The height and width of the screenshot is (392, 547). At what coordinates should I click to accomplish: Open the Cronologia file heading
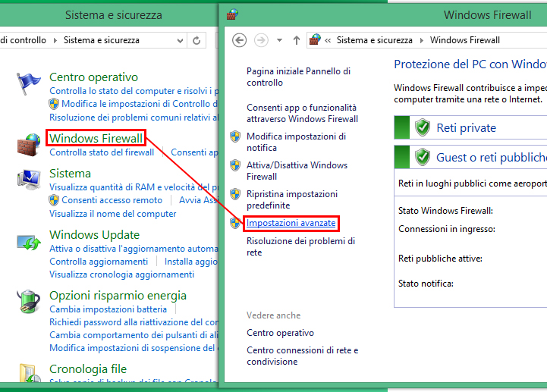click(88, 369)
